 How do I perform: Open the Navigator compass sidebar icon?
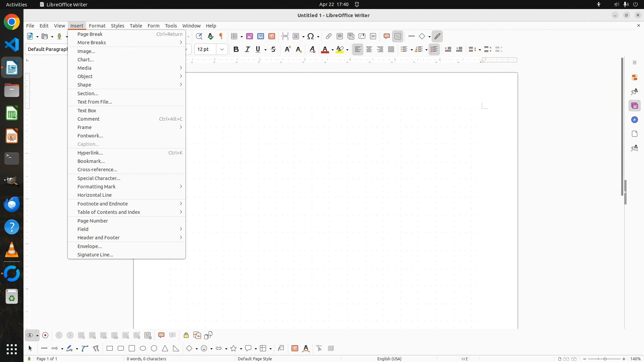point(634,120)
